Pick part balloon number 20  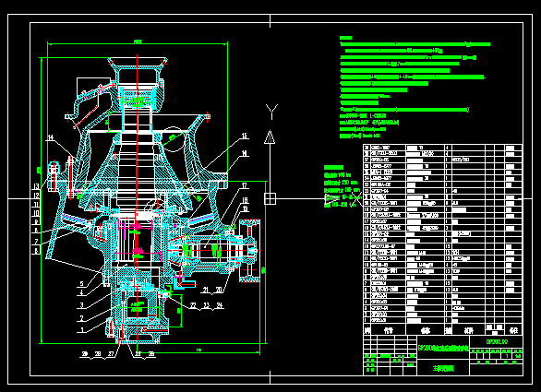pos(219,290)
